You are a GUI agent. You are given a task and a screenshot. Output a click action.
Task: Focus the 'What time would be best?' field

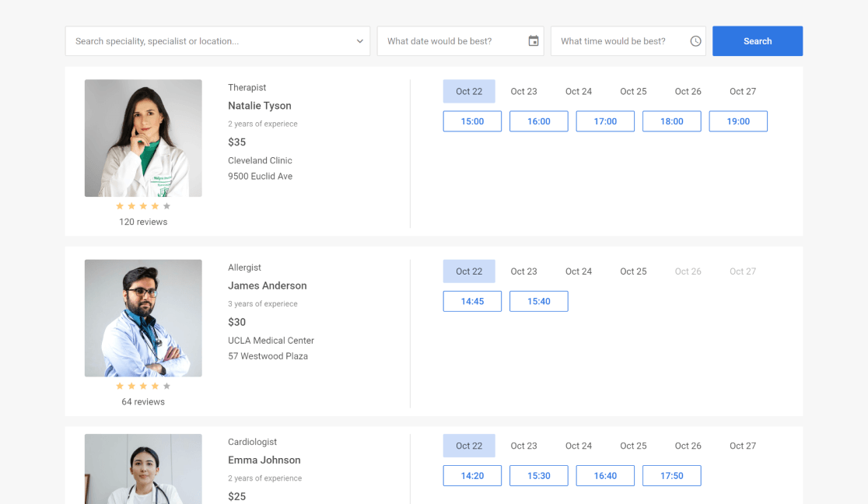click(628, 41)
